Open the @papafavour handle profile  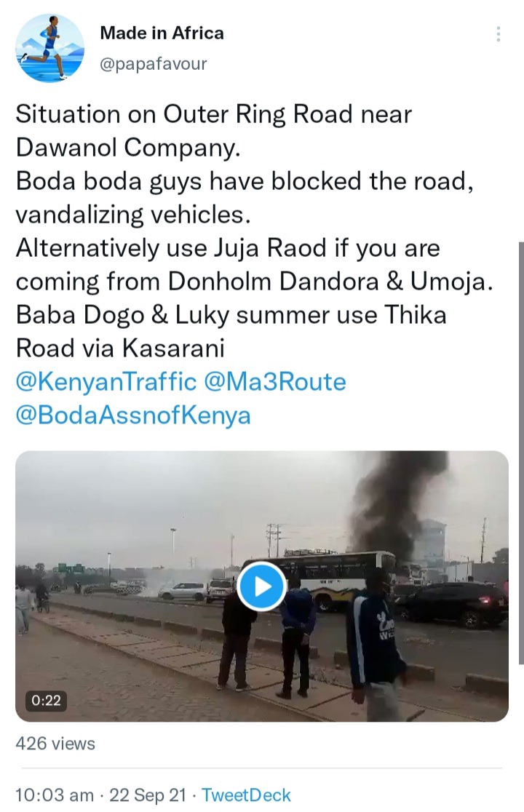153,64
